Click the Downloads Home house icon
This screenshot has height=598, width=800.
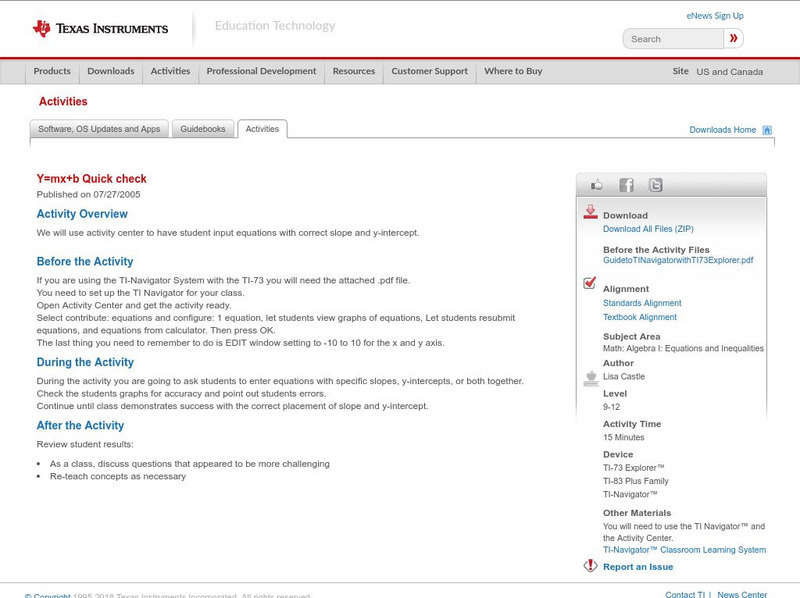point(767,130)
